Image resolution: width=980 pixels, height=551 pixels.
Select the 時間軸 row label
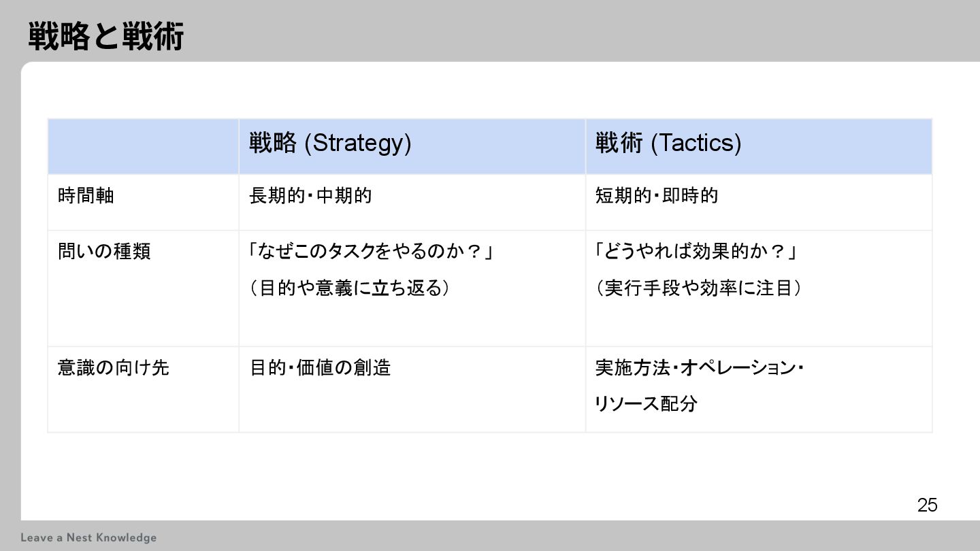[86, 196]
